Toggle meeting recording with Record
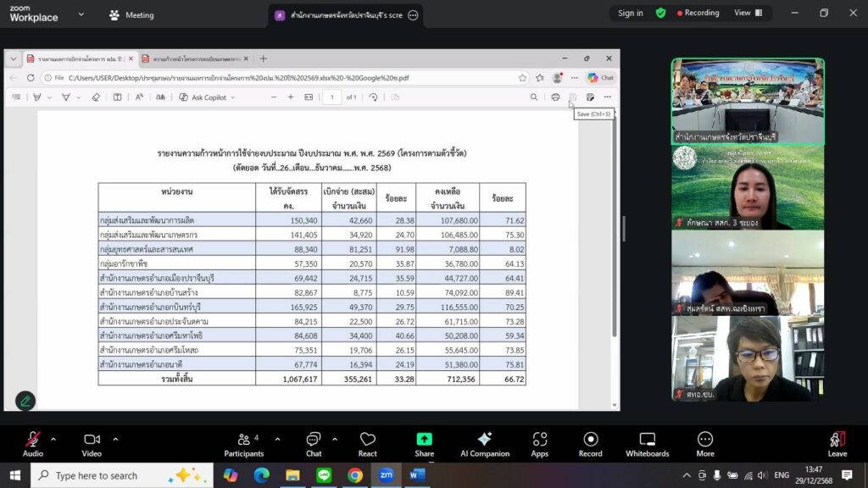The image size is (868, 488). 590,443
